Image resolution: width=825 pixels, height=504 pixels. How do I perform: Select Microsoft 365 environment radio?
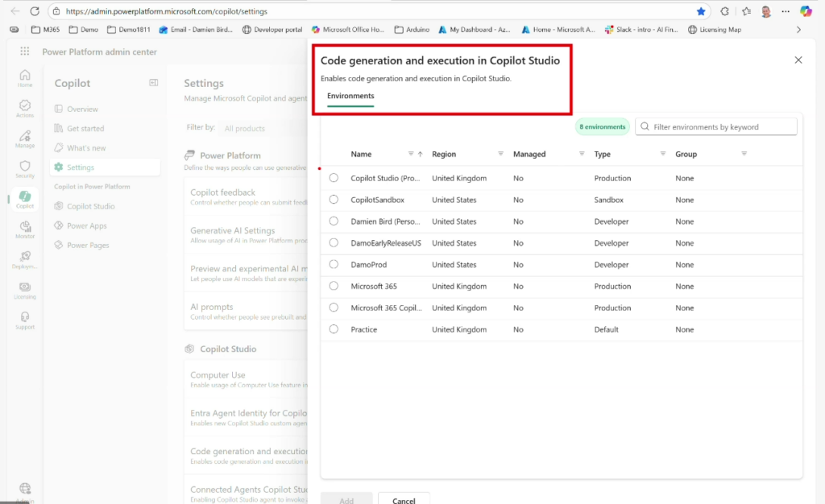334,285
